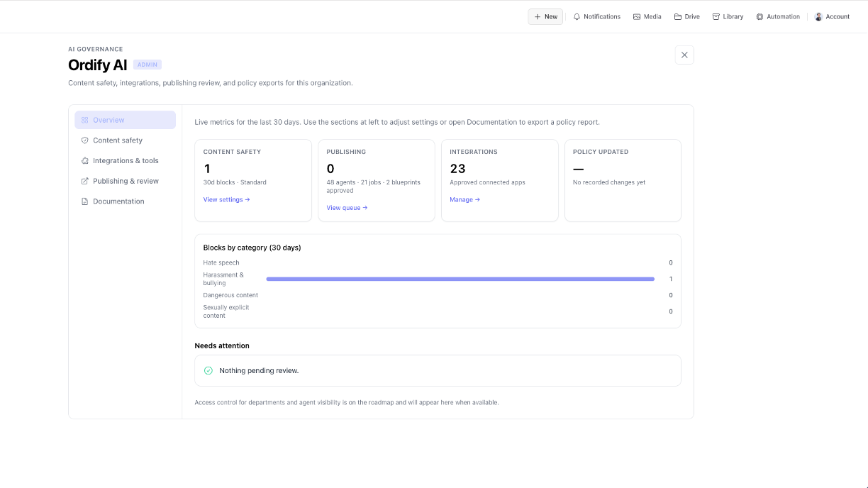Click the Harassment & bullying count value 1
This screenshot has width=868, height=488.
(671, 279)
